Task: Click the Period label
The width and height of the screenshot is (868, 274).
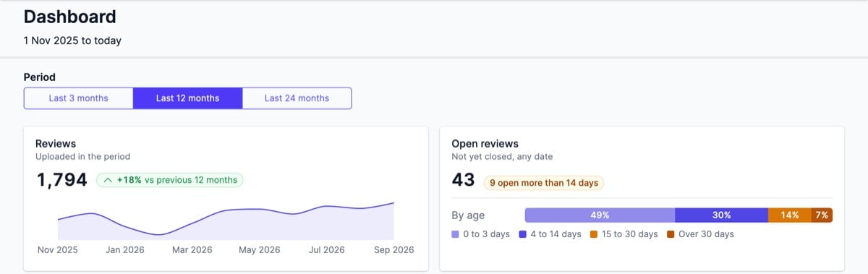Action: [39, 77]
